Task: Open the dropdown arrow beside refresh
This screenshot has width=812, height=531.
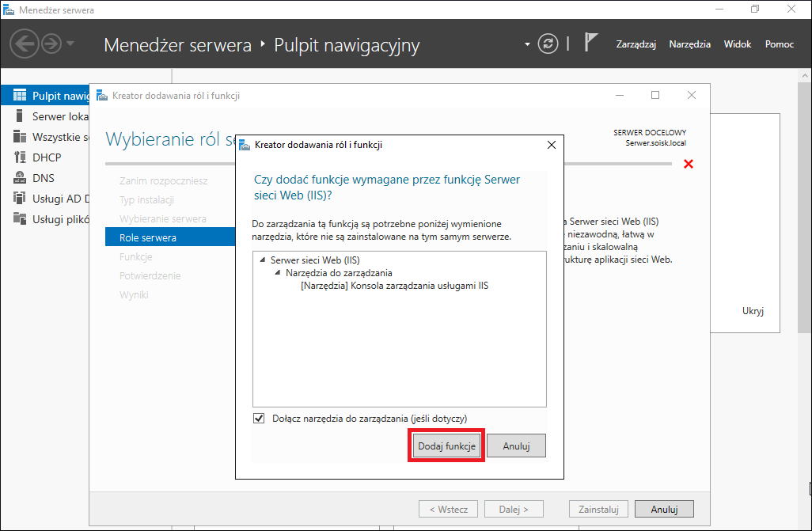Action: [x=527, y=44]
